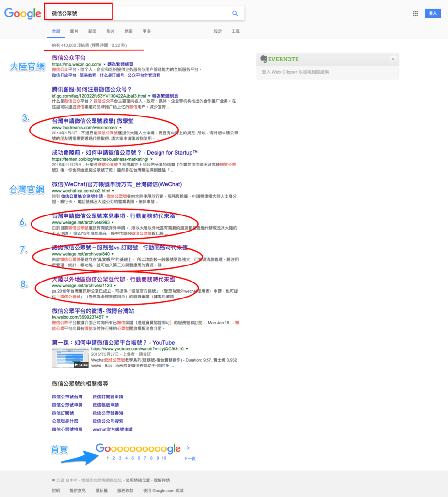Open the 說明 footer link
448x497 pixels.
click(56, 491)
